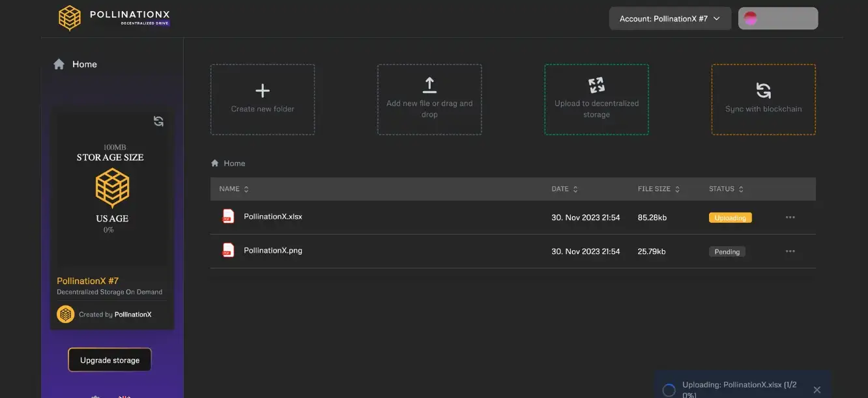Click the STORAGE SIZE label in the card

[x=110, y=158]
